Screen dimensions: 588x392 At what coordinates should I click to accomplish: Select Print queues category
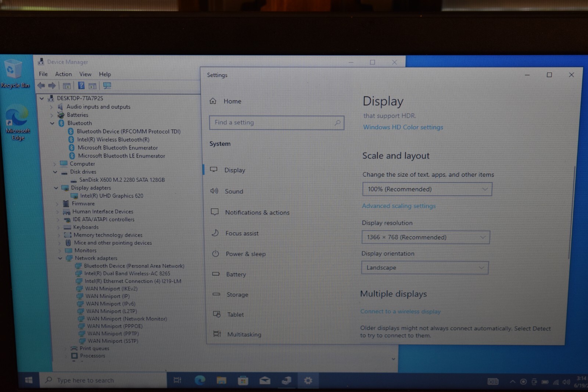[94, 349]
